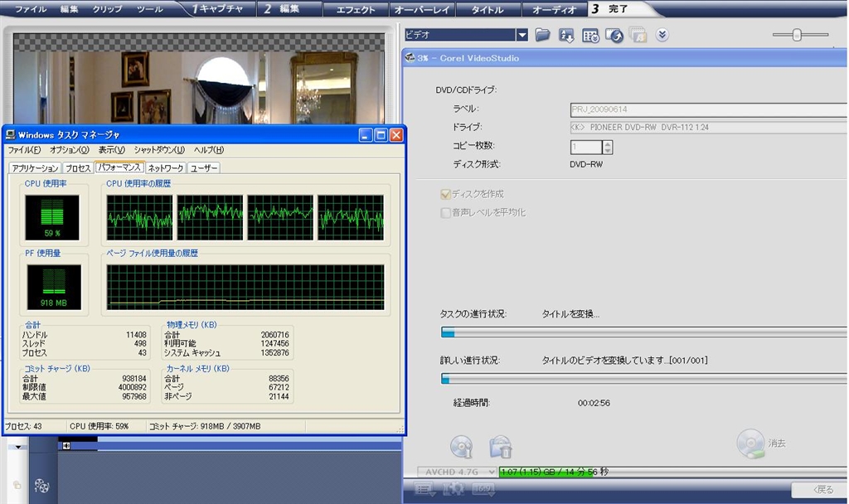Image resolution: width=849 pixels, height=504 pixels.
Task: Click the batch convert stacked-pages icon
Action: click(x=638, y=36)
